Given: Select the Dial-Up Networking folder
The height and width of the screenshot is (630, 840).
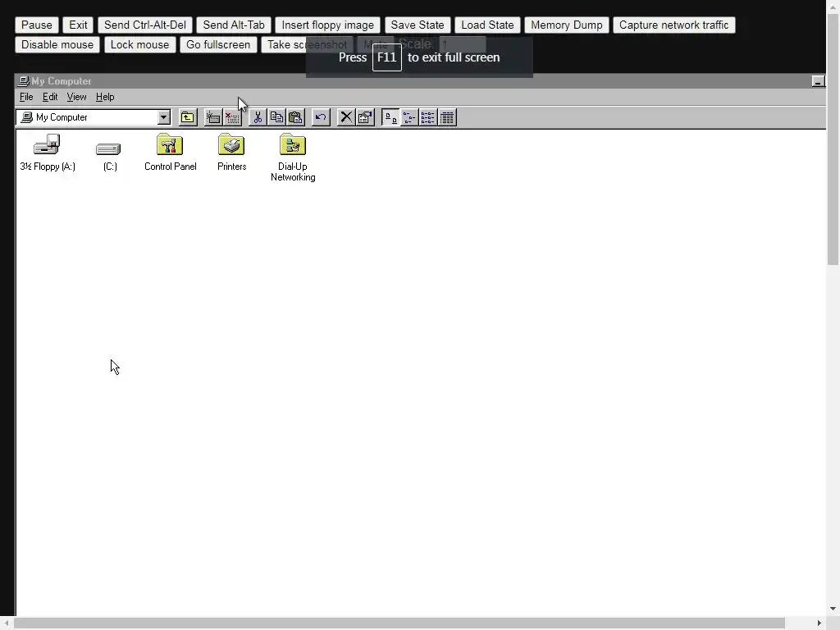Looking at the screenshot, I should (x=293, y=158).
